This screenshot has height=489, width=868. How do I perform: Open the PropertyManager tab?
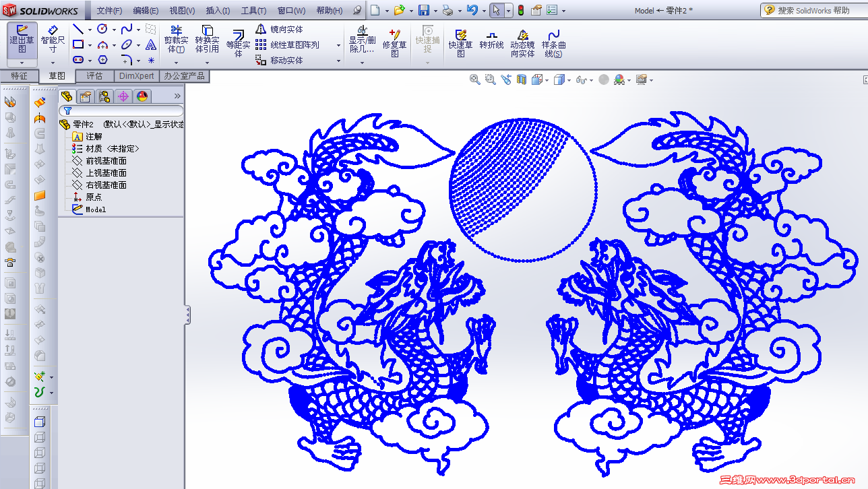(85, 96)
